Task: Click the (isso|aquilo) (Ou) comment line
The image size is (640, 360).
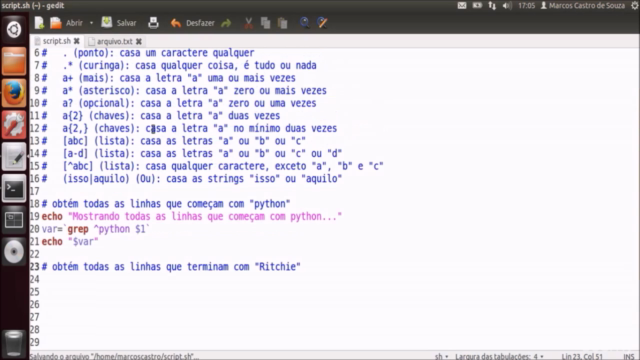Action: [192, 179]
